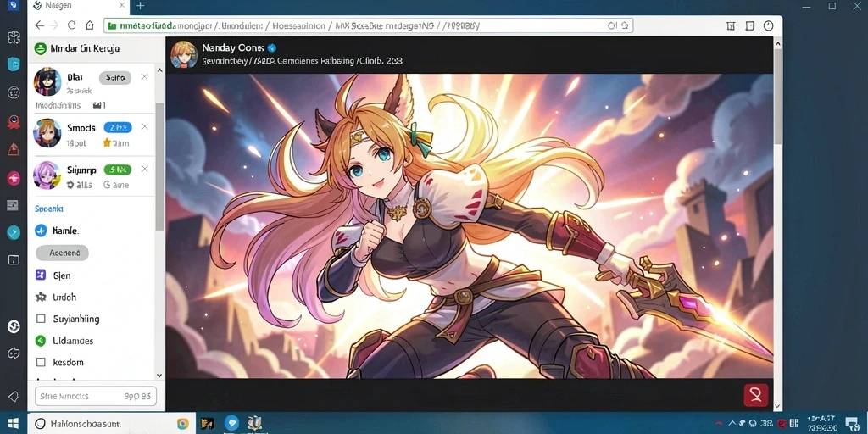Open the red icon at viewer bottom-right
The width and height of the screenshot is (868, 434).
point(755,395)
